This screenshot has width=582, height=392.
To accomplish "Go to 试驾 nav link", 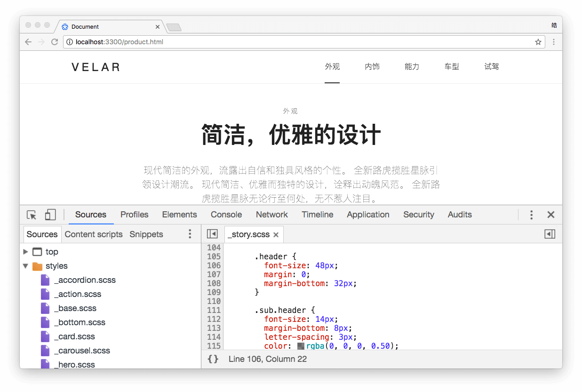I will [x=492, y=67].
